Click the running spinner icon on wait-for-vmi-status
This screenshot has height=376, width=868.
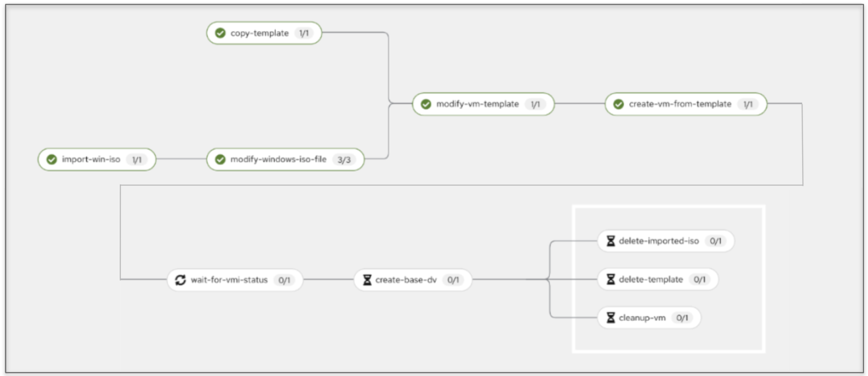tap(180, 280)
